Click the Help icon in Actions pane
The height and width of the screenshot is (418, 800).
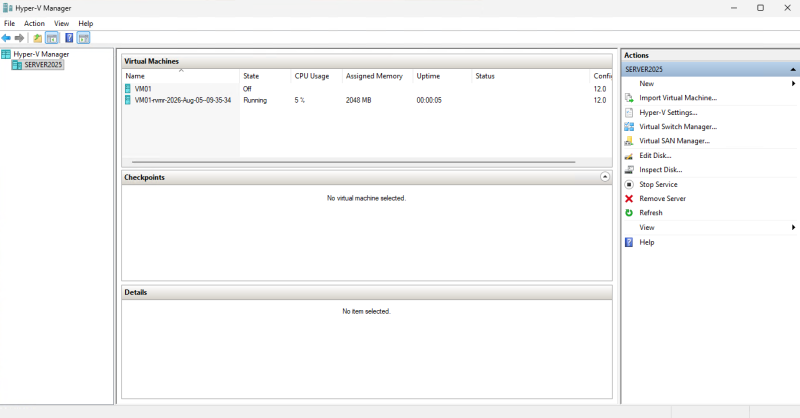[x=629, y=242]
